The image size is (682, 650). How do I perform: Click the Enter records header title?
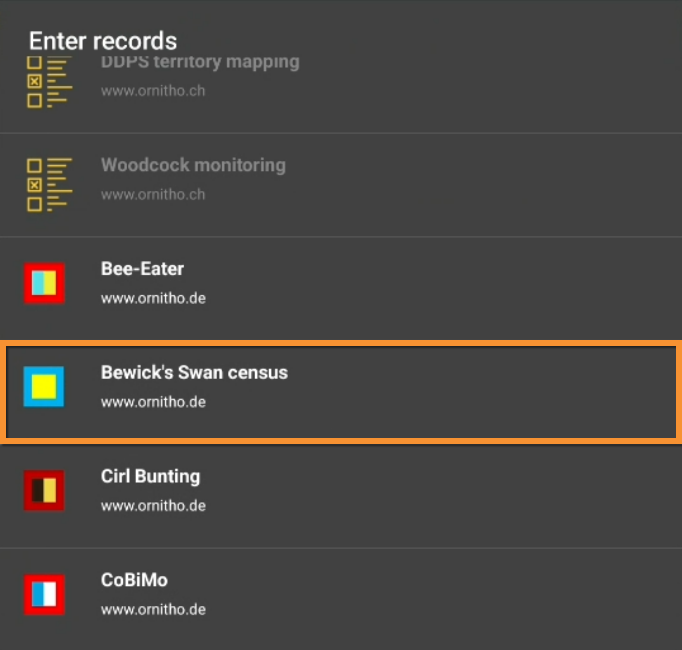(102, 41)
